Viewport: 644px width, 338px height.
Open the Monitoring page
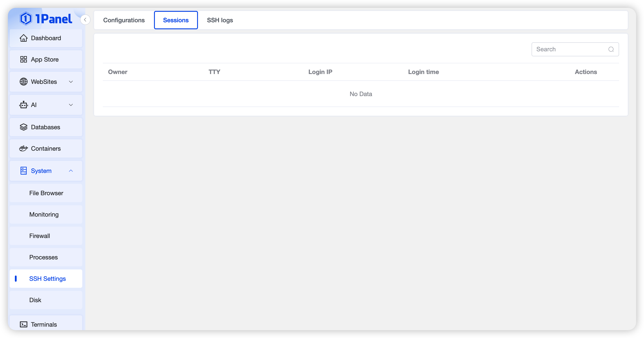point(44,214)
